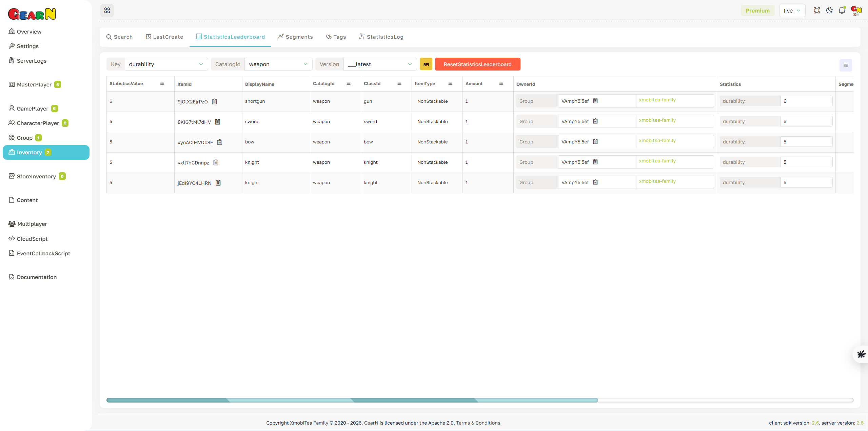Click ResetStatisticsLeaderboard button
Viewport: 868px width, 431px height.
point(477,64)
